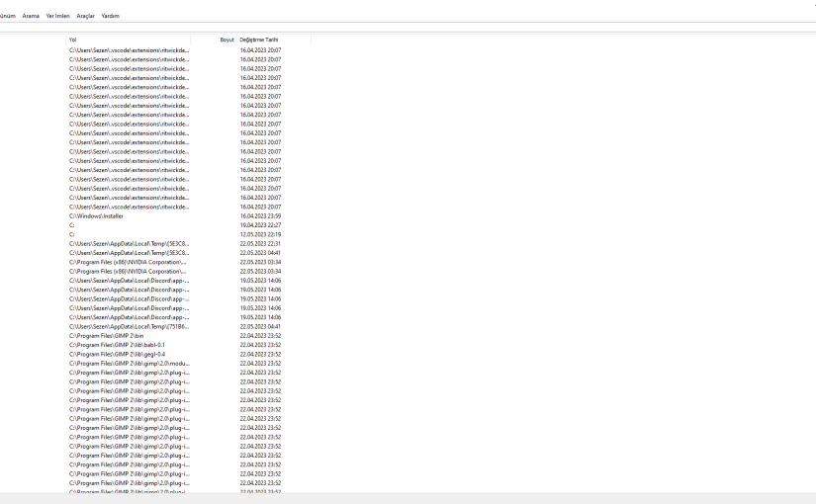Image resolution: width=816 pixels, height=504 pixels.
Task: Click the date in the GIMP 2\bin row
Action: point(260,336)
